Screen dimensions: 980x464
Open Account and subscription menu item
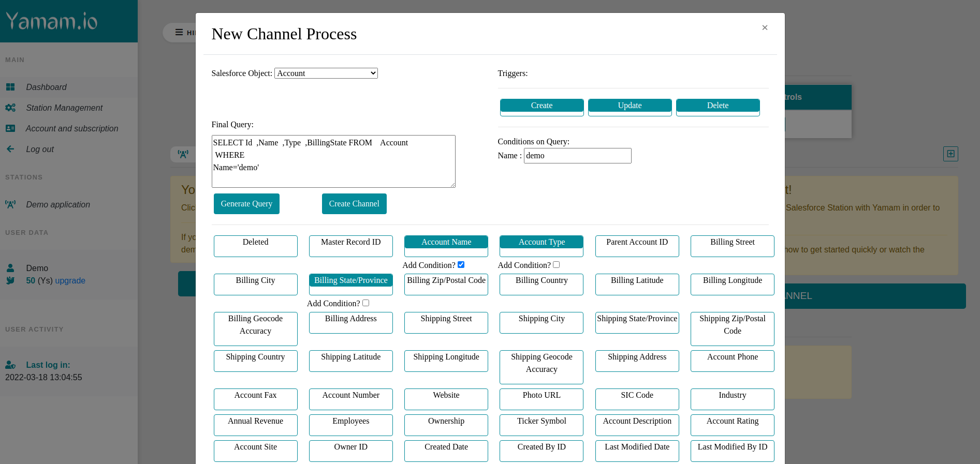pyautogui.click(x=69, y=128)
